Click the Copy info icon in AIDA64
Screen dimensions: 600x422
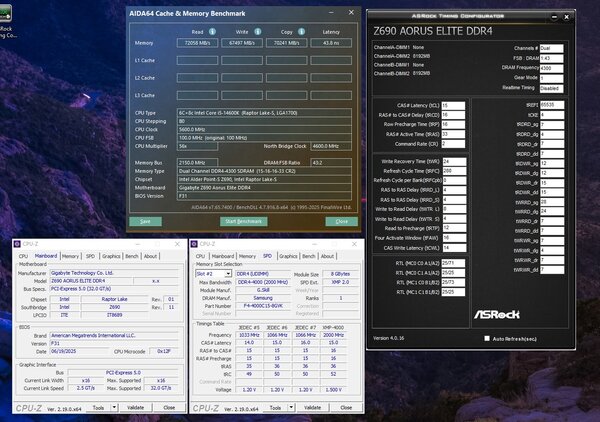pos(302,32)
